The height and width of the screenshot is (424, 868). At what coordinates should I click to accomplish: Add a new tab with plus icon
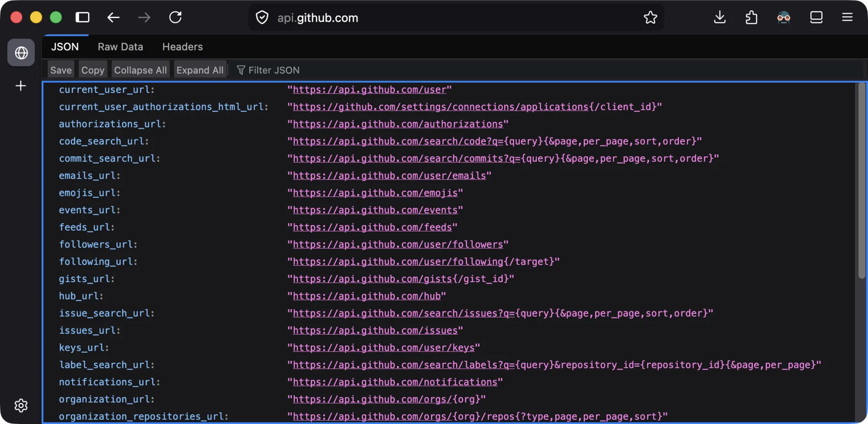21,86
